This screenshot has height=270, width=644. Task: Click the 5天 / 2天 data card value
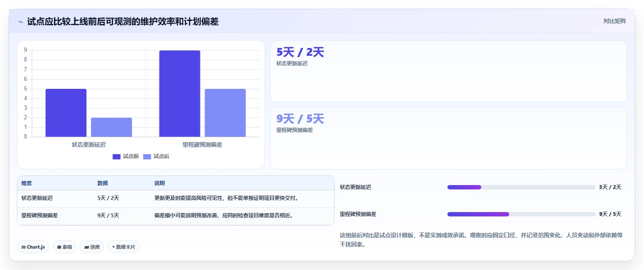(300, 52)
